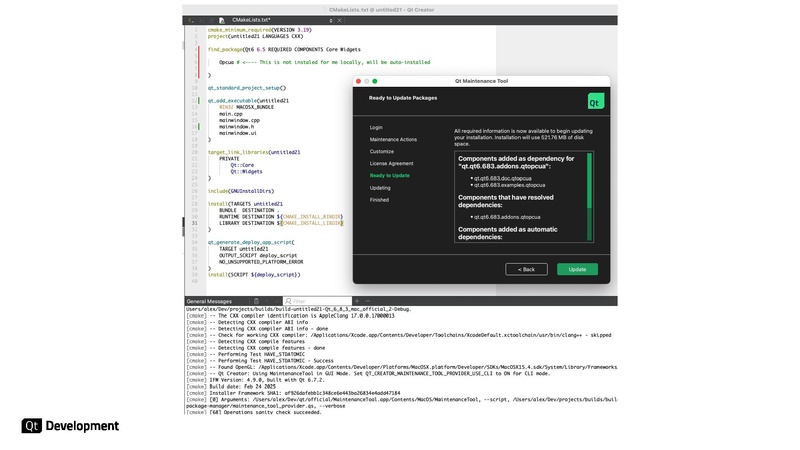
Task: Zoom in General Messages with plus icon
Action: click(x=357, y=301)
